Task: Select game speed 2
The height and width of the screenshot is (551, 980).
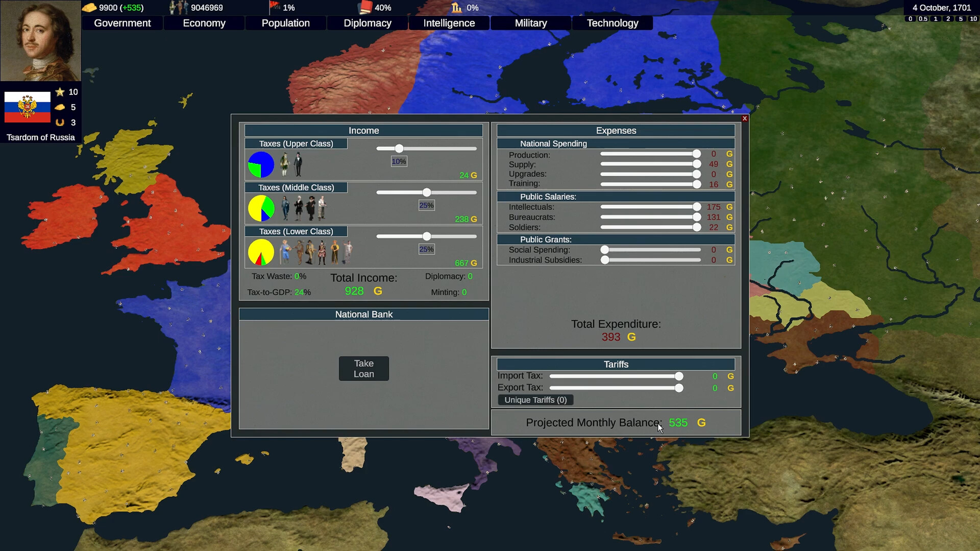Action: coord(949,19)
